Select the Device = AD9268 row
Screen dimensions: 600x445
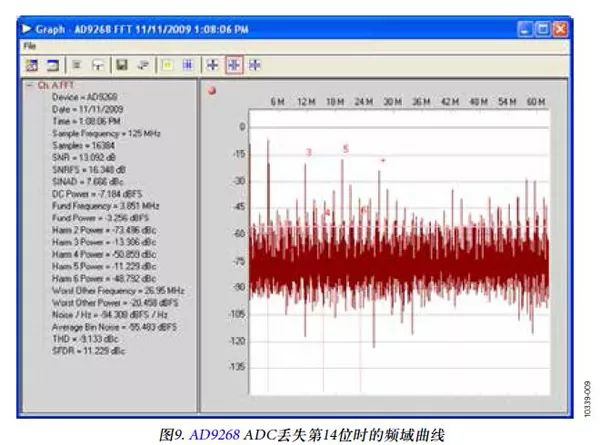point(85,97)
